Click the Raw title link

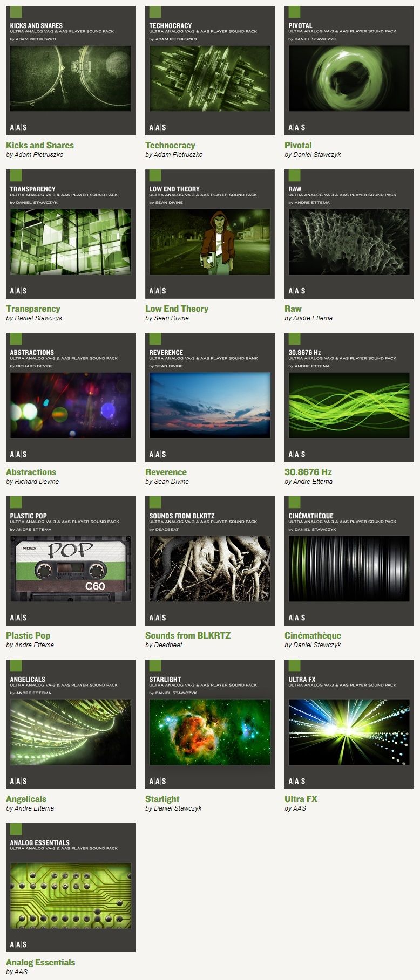pyautogui.click(x=293, y=309)
